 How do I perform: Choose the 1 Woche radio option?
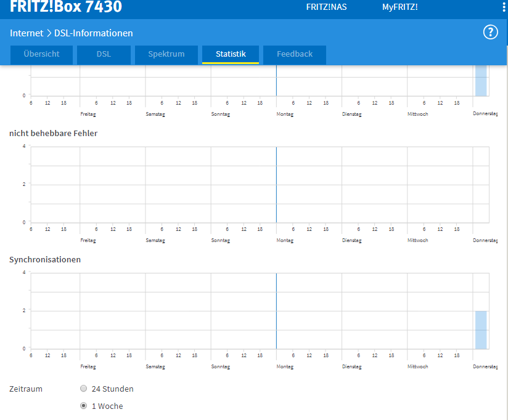tap(84, 406)
